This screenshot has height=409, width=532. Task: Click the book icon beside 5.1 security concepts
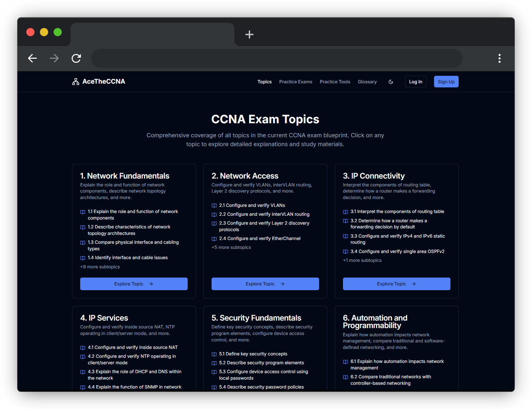click(x=214, y=354)
